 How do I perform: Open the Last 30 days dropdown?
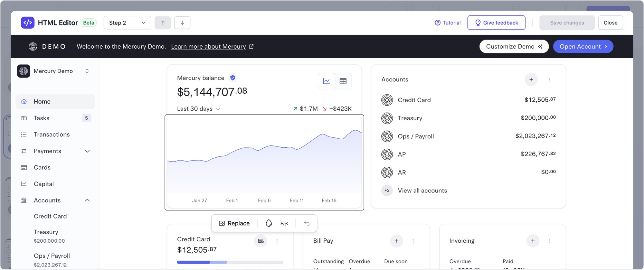pos(199,109)
